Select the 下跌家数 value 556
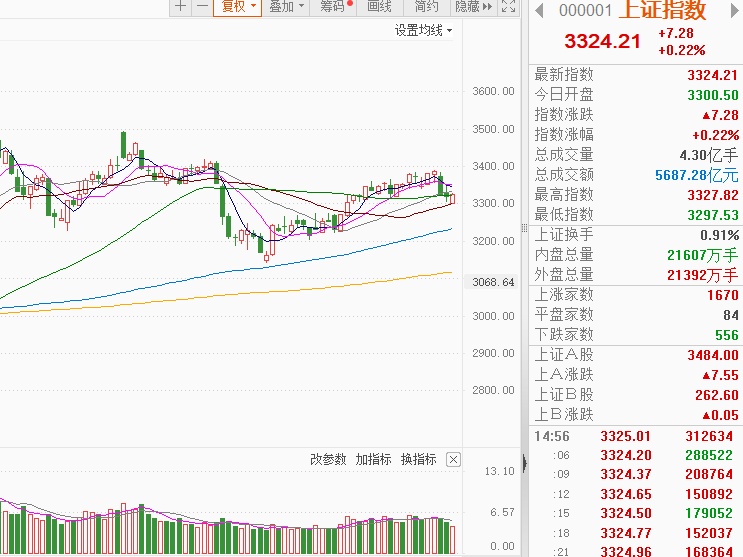This screenshot has height=557, width=743. coord(727,335)
